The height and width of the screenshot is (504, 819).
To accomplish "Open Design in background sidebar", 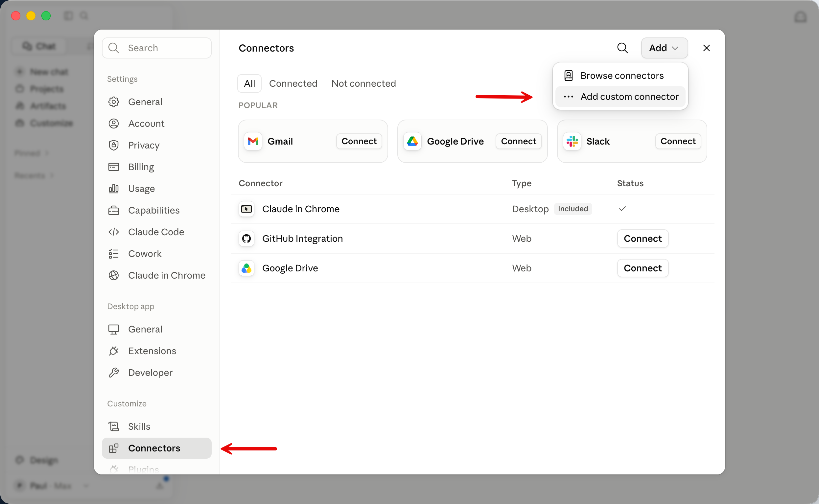I will click(37, 460).
